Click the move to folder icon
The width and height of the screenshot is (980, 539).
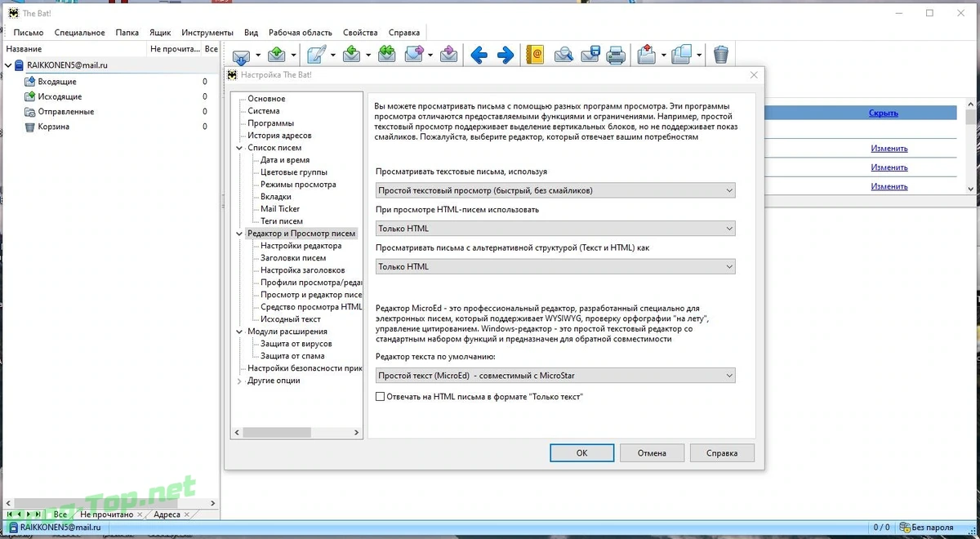pyautogui.click(x=648, y=55)
